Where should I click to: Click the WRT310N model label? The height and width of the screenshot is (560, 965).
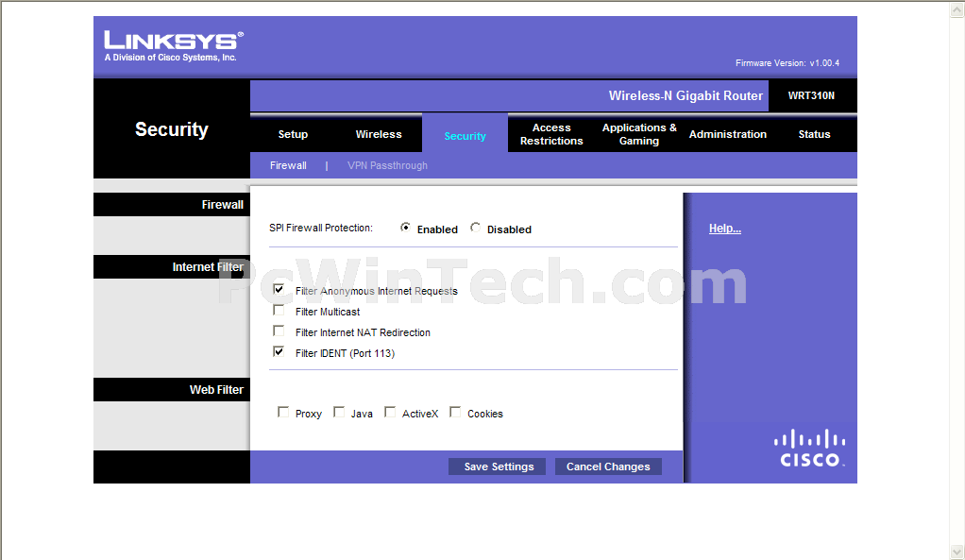pyautogui.click(x=811, y=95)
